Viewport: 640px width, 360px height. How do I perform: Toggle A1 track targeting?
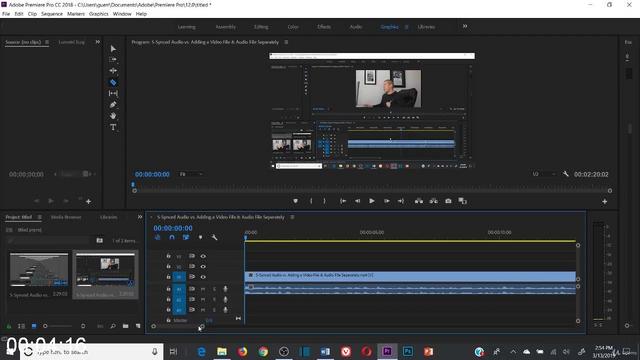click(179, 289)
